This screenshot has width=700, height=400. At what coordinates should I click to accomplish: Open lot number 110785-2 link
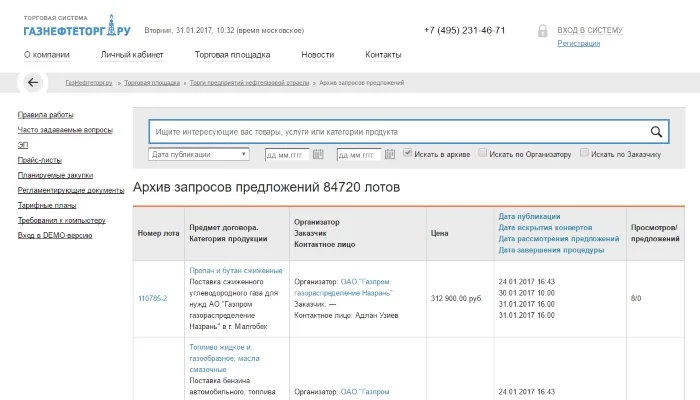tap(153, 298)
